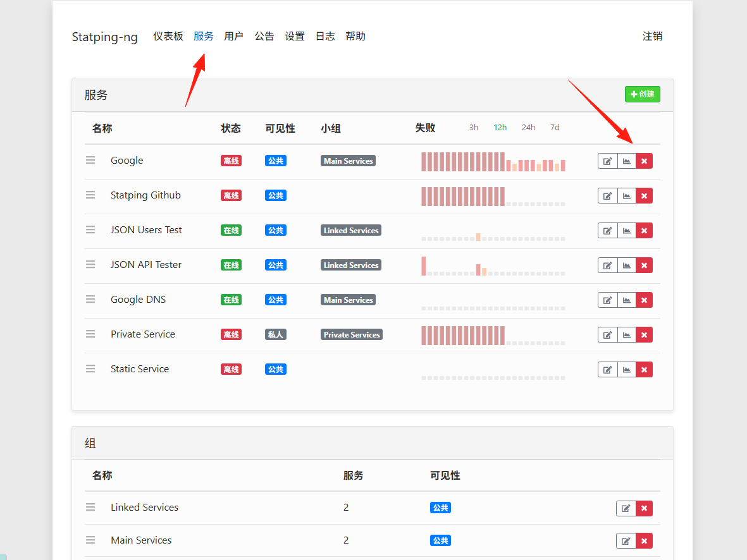View chart icon for Statping Github service
Image resolution: width=747 pixels, height=560 pixels.
coord(626,196)
